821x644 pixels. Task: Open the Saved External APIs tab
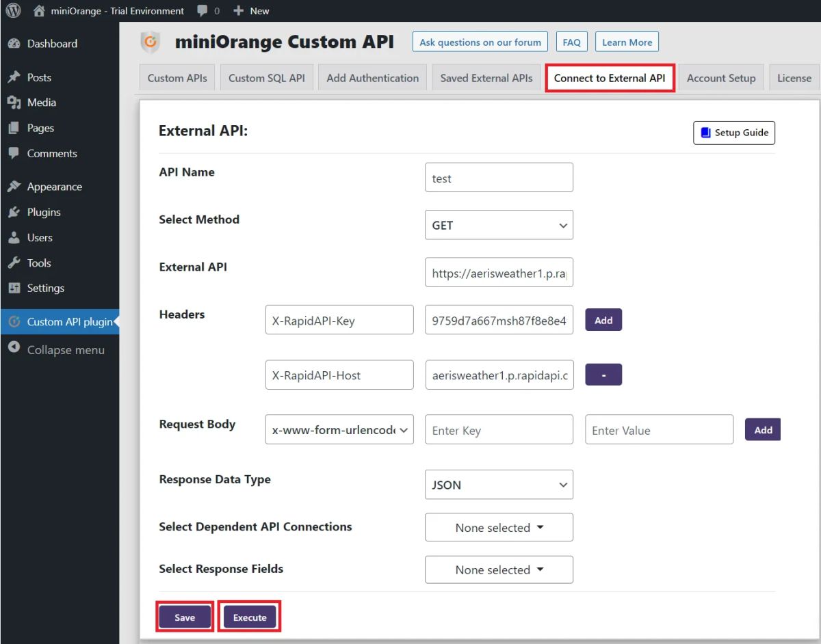486,78
